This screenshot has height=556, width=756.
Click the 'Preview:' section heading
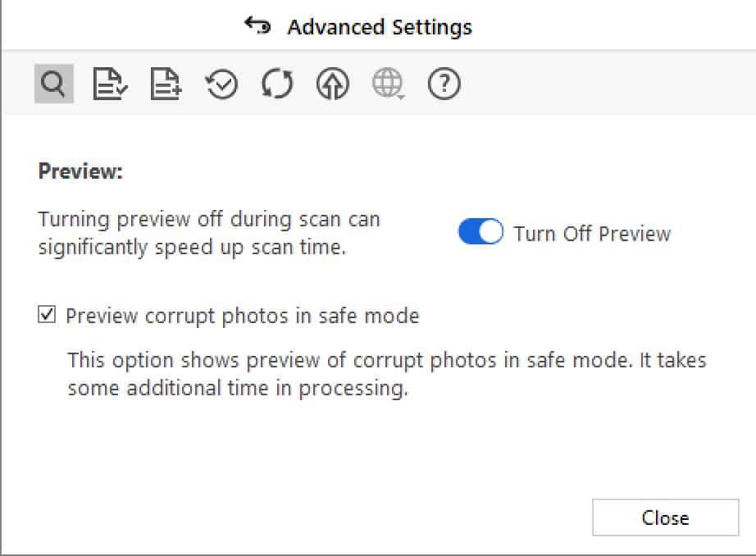click(80, 171)
